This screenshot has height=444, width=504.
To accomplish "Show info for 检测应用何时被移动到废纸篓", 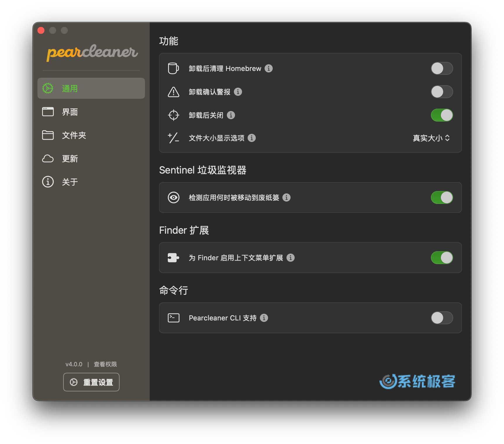I will click(286, 197).
